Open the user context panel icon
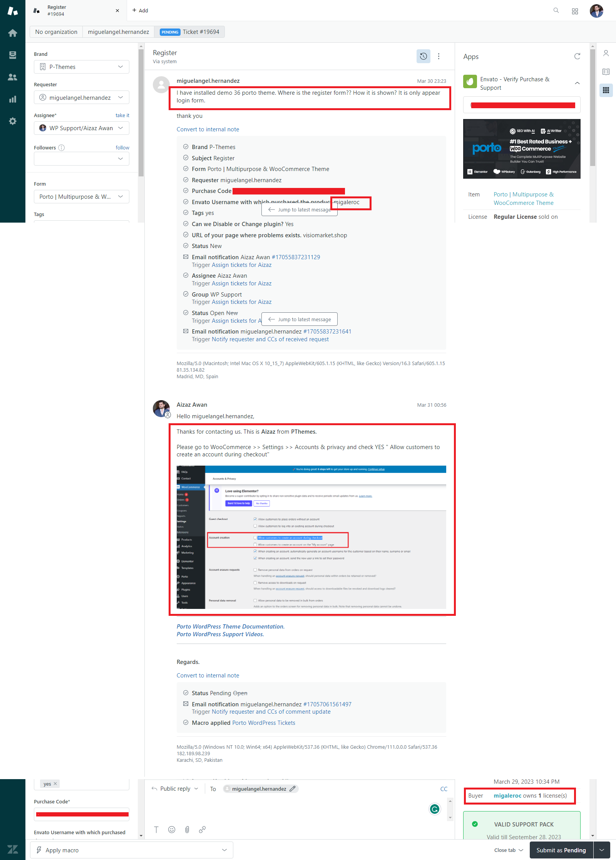This screenshot has height=860, width=616. tap(606, 53)
